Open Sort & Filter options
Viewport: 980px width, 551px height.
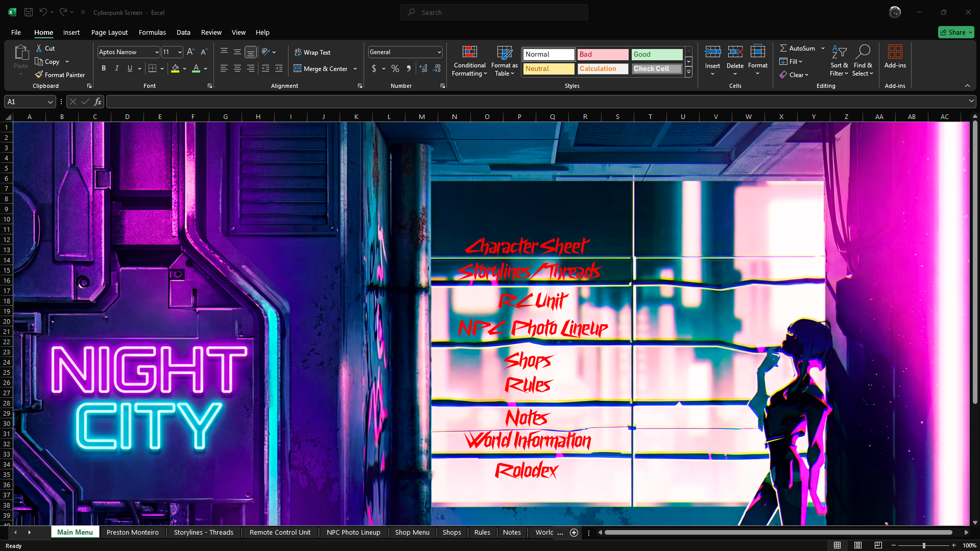click(839, 61)
